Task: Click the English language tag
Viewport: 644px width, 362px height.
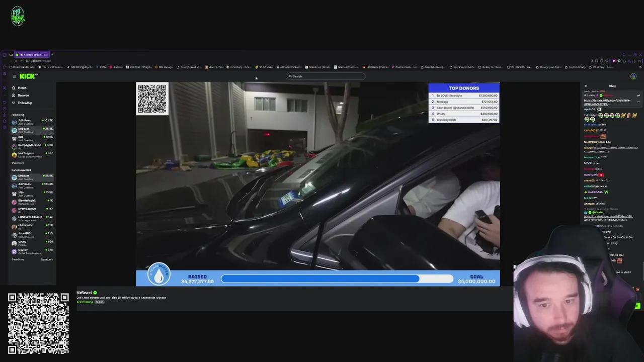Action: click(99, 302)
